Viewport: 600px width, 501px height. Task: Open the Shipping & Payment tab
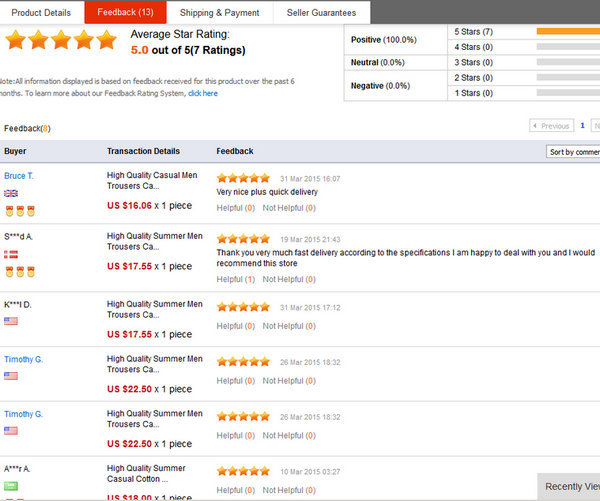(219, 13)
